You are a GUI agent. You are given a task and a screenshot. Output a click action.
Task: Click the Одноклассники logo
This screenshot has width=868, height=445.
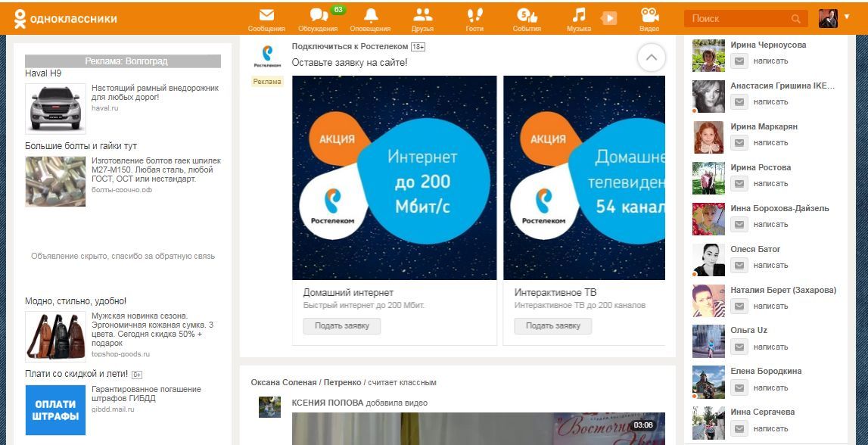click(65, 18)
